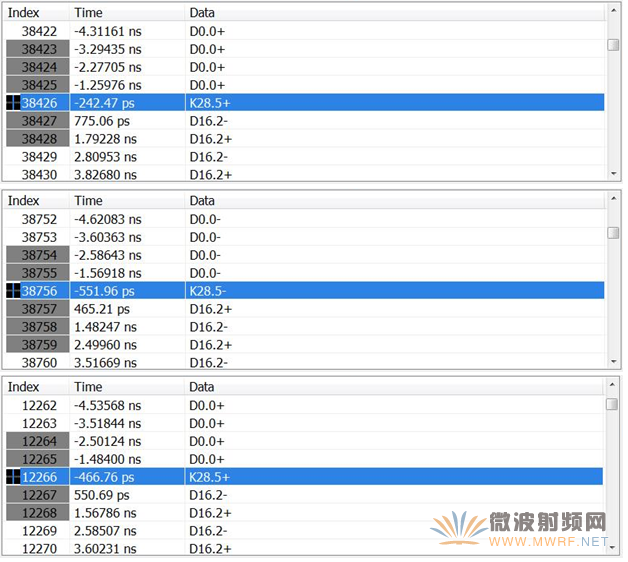Screen dimensions: 628x562
Task: Click time value 775.06 ps
Action: click(102, 121)
